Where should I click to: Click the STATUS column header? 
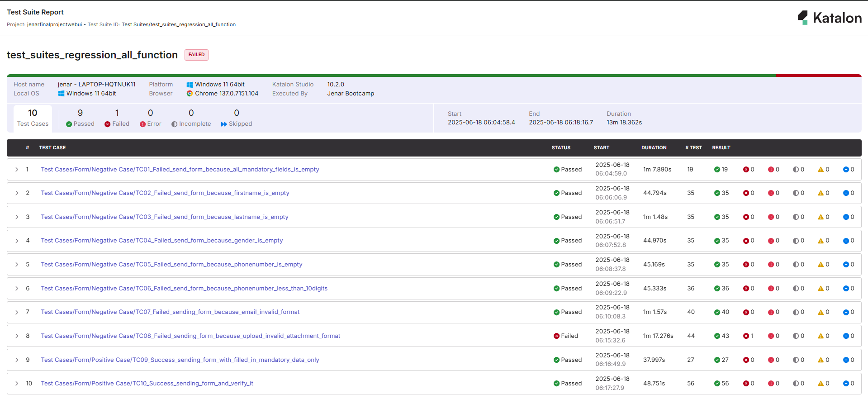tap(561, 148)
